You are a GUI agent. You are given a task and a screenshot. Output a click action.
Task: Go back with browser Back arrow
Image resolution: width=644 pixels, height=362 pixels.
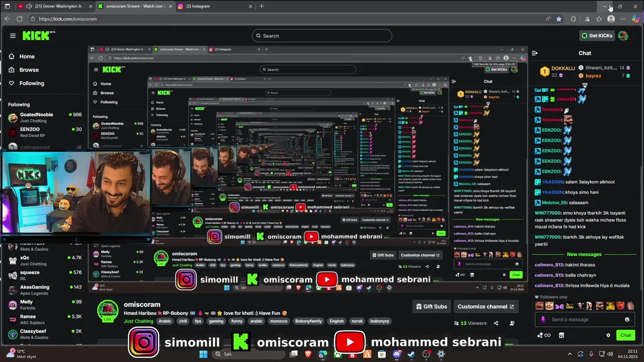click(x=7, y=19)
